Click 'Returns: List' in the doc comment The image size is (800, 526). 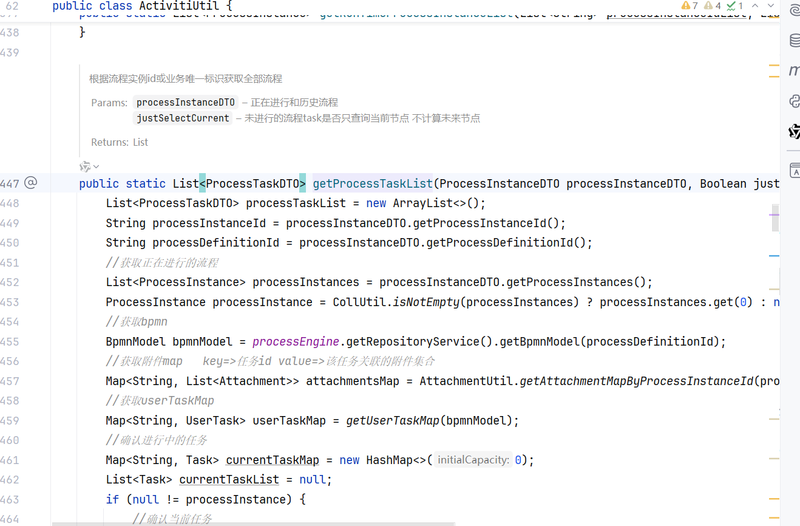(119, 142)
